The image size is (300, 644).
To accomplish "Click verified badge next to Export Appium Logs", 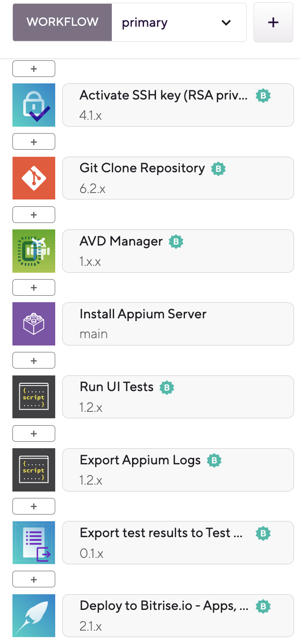I will click(214, 460).
